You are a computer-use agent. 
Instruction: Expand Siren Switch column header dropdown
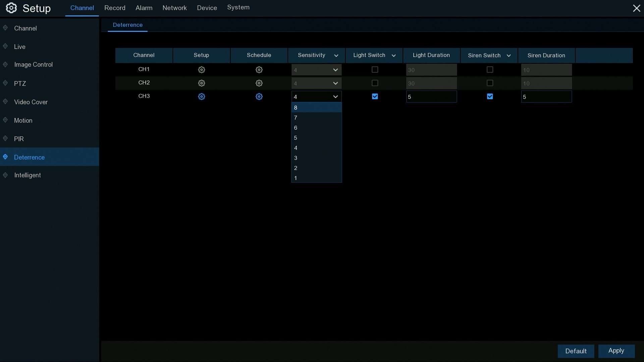pyautogui.click(x=508, y=56)
